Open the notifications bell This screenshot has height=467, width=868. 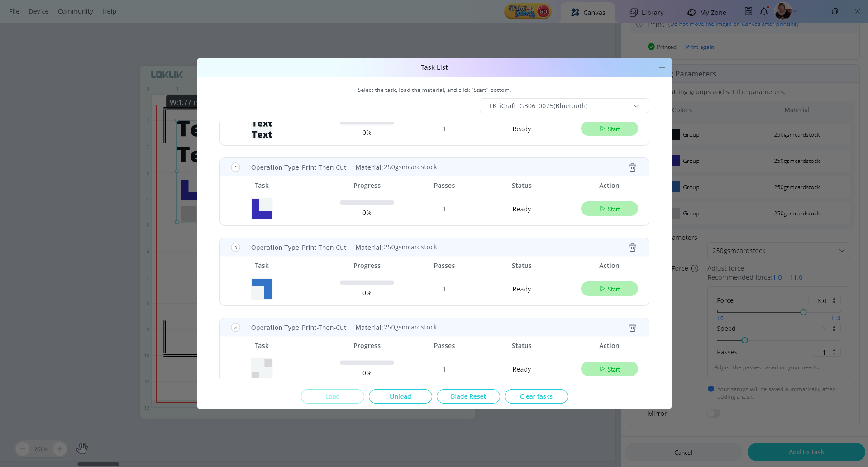coord(764,12)
